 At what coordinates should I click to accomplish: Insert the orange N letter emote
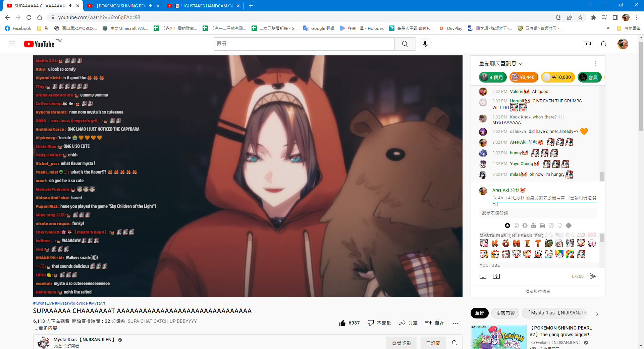point(517,243)
